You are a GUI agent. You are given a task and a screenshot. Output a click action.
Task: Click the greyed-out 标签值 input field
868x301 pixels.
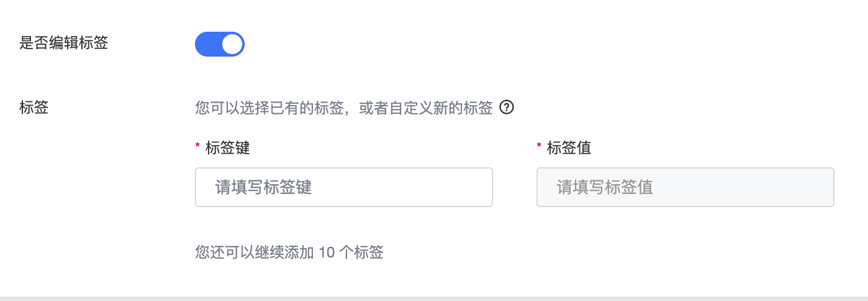(x=685, y=187)
